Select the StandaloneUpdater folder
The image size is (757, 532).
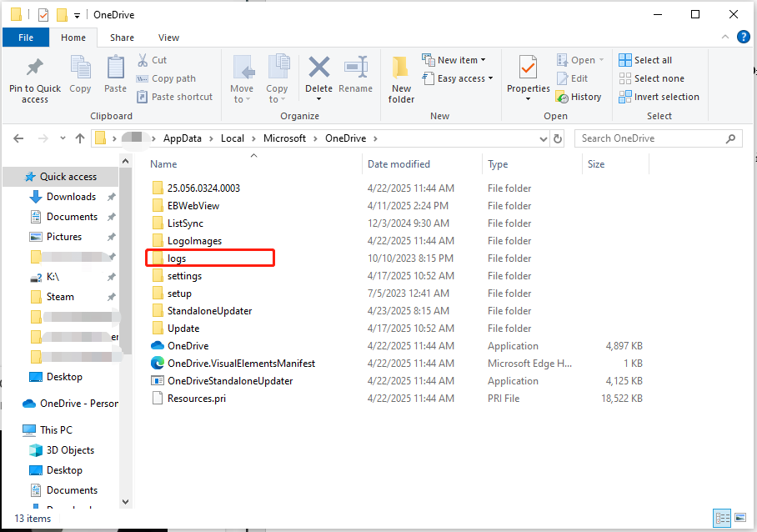pyautogui.click(x=209, y=311)
